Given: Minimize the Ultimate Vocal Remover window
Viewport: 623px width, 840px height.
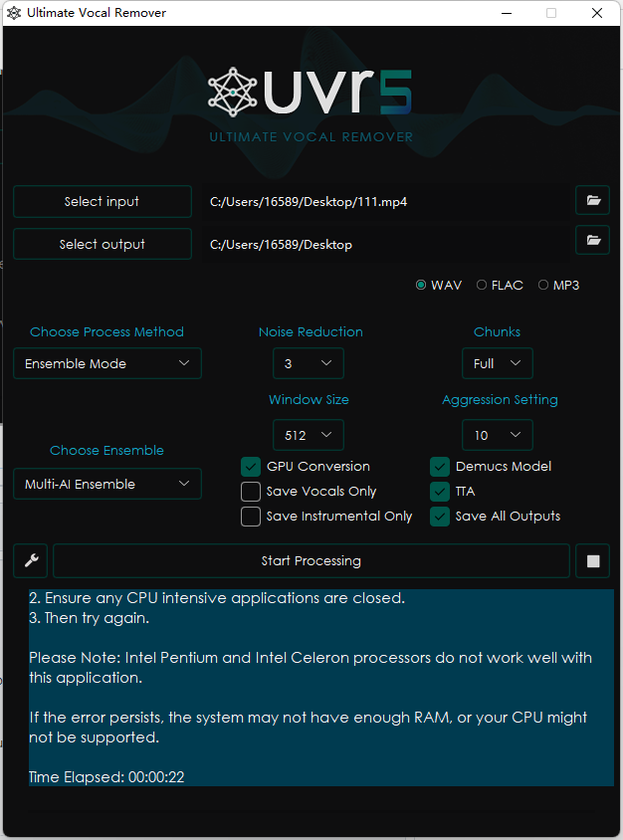Looking at the screenshot, I should (507, 13).
